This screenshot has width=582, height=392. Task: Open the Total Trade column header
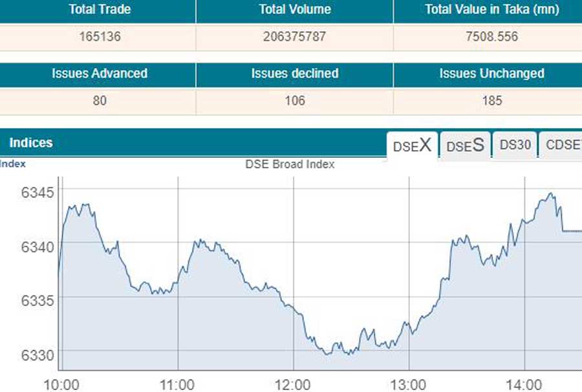coord(99,10)
